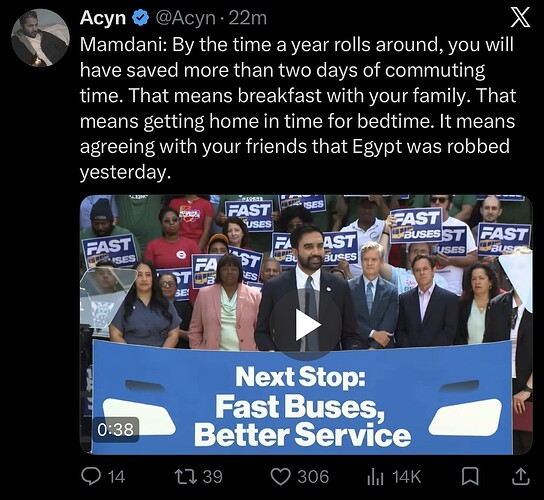Screen dimensions: 544x500
Task: Open Acyn's profile picture
Action: coord(40,37)
